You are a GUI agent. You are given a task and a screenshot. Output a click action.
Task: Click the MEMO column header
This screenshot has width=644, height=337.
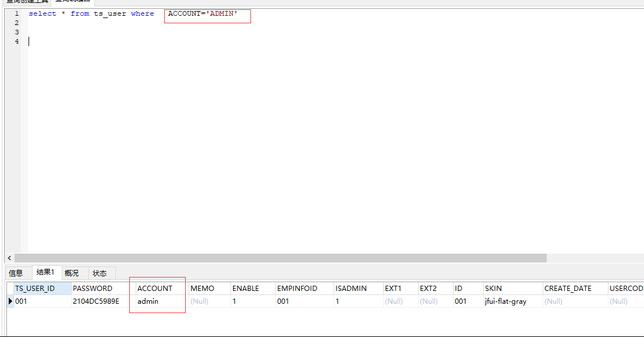(210, 289)
